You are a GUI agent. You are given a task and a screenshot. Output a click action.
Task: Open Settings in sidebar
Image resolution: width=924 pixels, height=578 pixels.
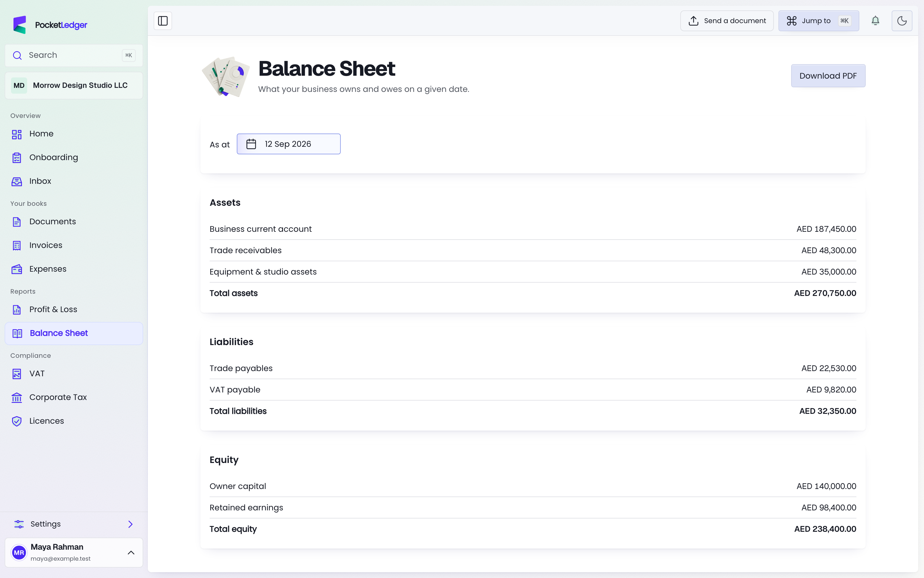click(x=74, y=524)
